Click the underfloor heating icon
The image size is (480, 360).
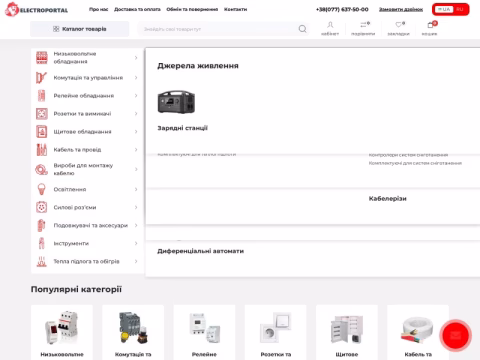42,261
